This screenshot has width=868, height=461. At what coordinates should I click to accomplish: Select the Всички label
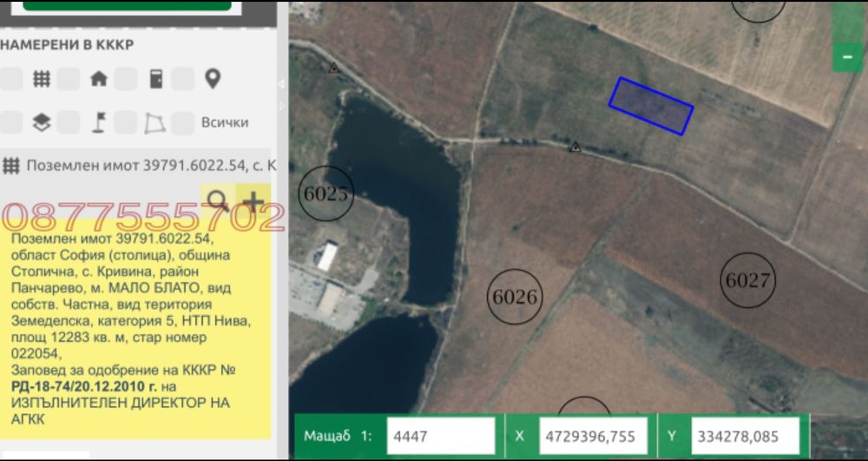point(225,122)
